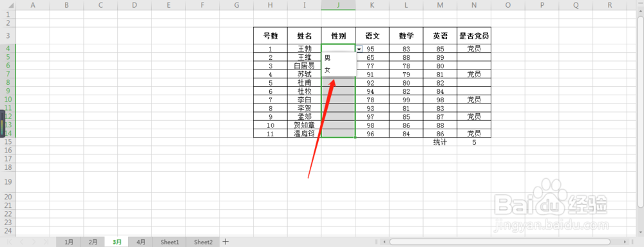The width and height of the screenshot is (644, 247).
Task: Select 李白's 数学 score 99
Action: 406,100
